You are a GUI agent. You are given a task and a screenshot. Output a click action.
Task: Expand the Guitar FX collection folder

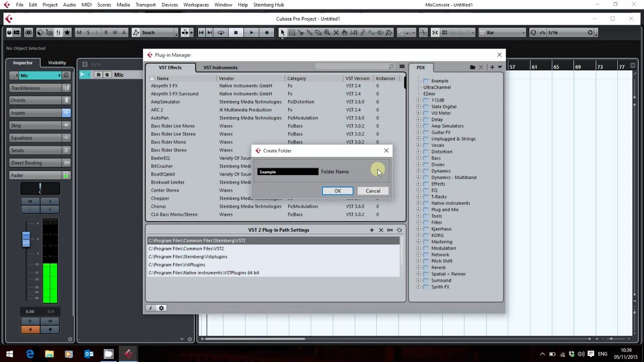418,132
